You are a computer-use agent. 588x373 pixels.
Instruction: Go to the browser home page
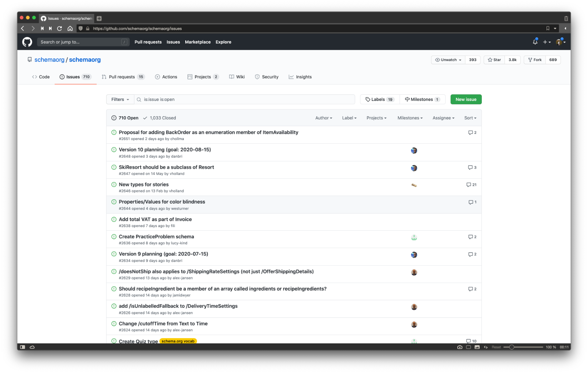click(70, 29)
